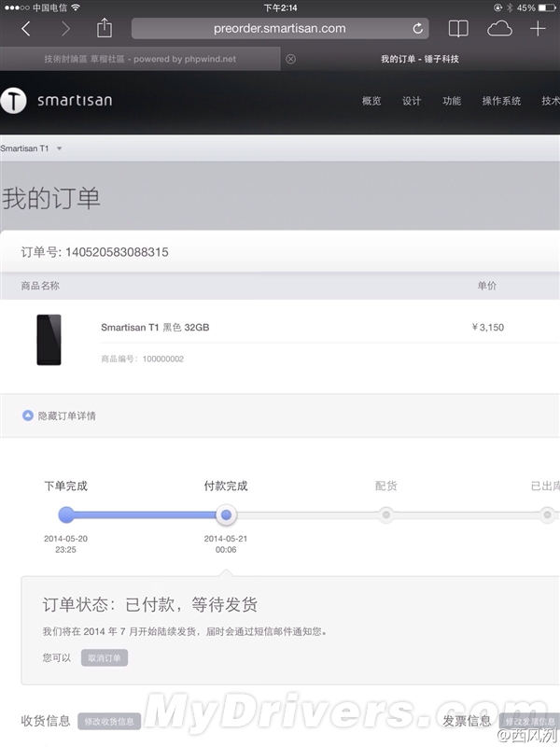
Task: Open the 操作系统 nav menu item
Action: tap(501, 101)
